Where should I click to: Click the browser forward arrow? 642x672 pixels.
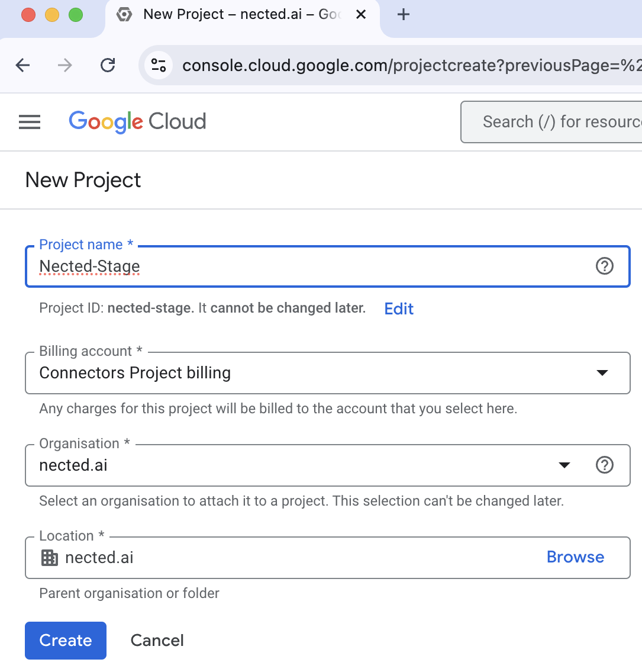[65, 65]
